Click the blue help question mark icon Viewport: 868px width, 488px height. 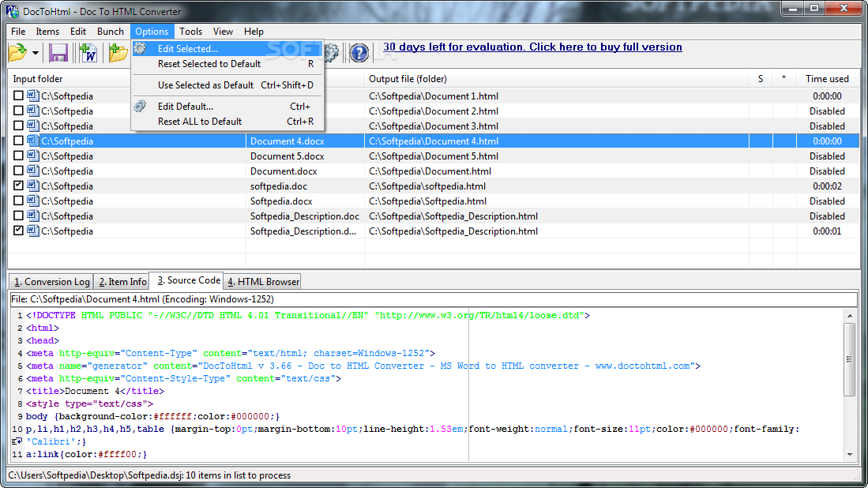click(x=359, y=53)
